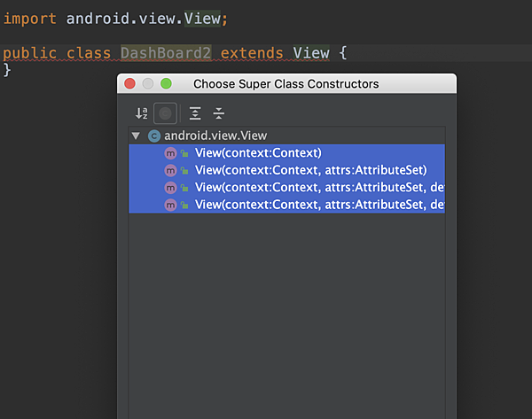Expand all tree nodes icon

(195, 113)
